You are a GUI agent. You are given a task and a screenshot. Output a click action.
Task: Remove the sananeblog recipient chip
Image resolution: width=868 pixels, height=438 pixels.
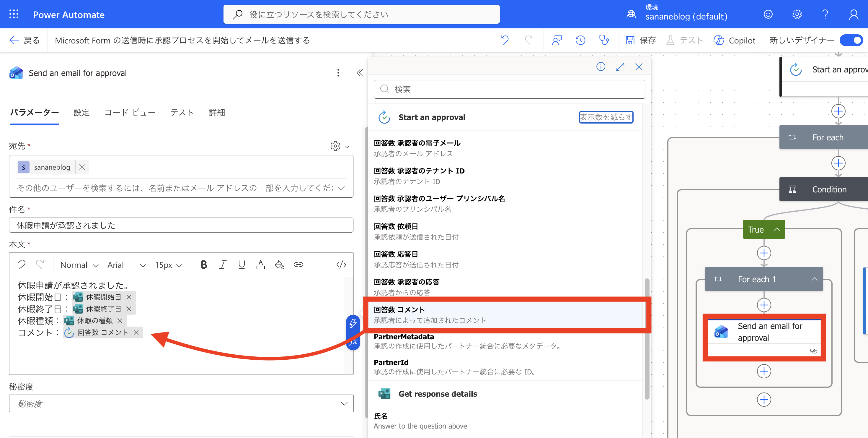tap(82, 167)
